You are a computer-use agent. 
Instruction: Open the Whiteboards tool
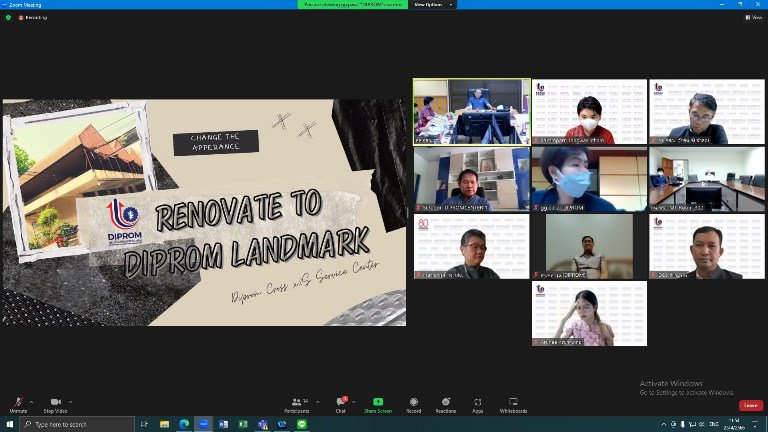[513, 405]
